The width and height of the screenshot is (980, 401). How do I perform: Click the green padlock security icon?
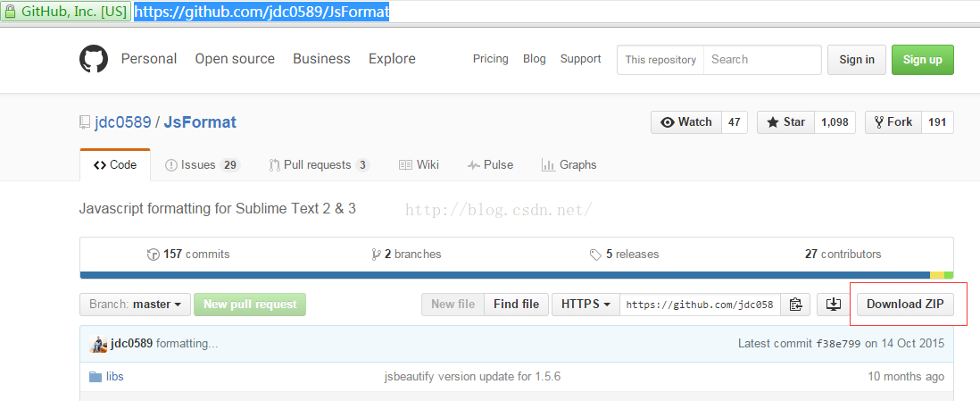10,12
